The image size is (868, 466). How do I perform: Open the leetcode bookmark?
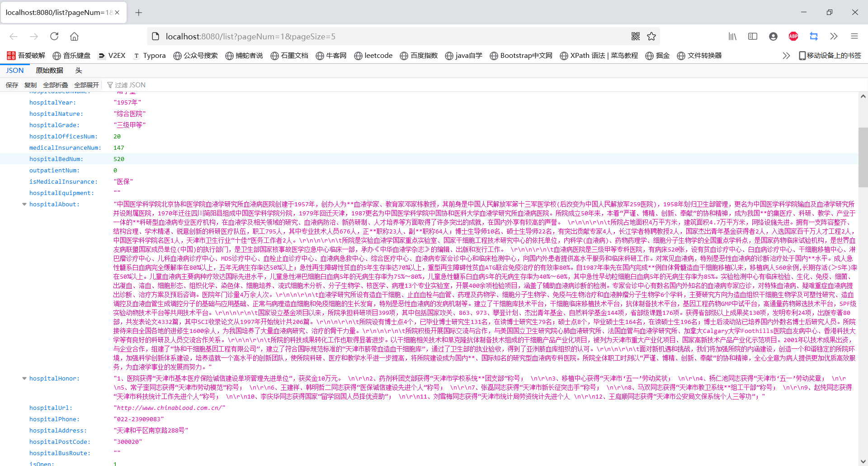373,55
